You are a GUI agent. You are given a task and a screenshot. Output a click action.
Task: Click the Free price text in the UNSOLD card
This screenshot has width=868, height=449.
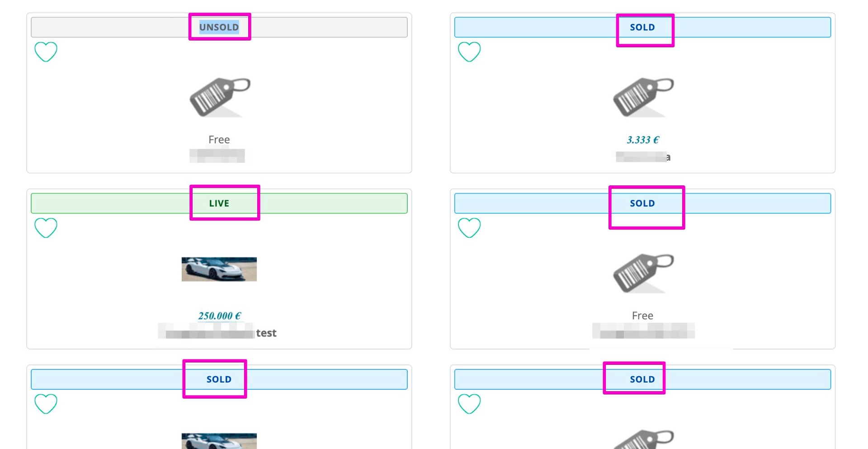coord(219,140)
